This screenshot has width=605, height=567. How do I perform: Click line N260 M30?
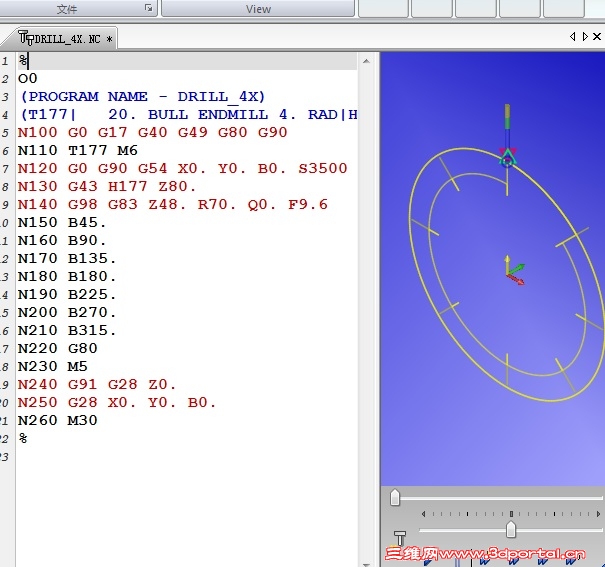[x=57, y=420]
